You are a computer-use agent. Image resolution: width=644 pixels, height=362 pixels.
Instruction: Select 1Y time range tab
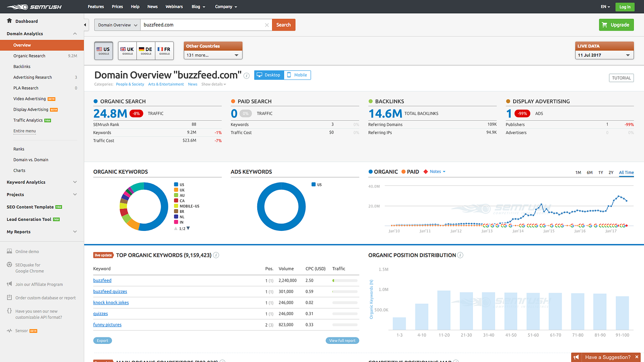tap(601, 173)
